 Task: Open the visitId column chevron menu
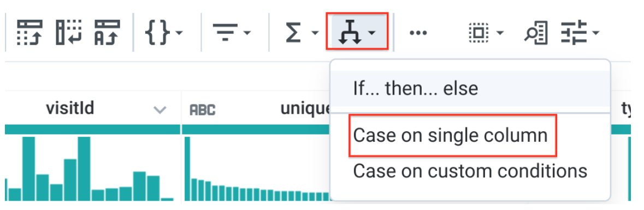tap(159, 110)
